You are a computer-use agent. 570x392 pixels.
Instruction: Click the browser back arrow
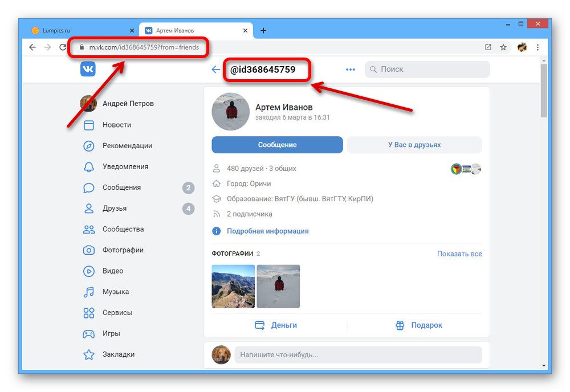coord(32,47)
